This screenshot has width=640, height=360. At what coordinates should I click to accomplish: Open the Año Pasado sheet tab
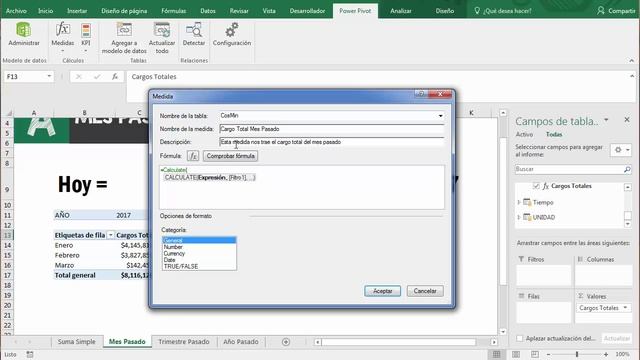pos(240,342)
